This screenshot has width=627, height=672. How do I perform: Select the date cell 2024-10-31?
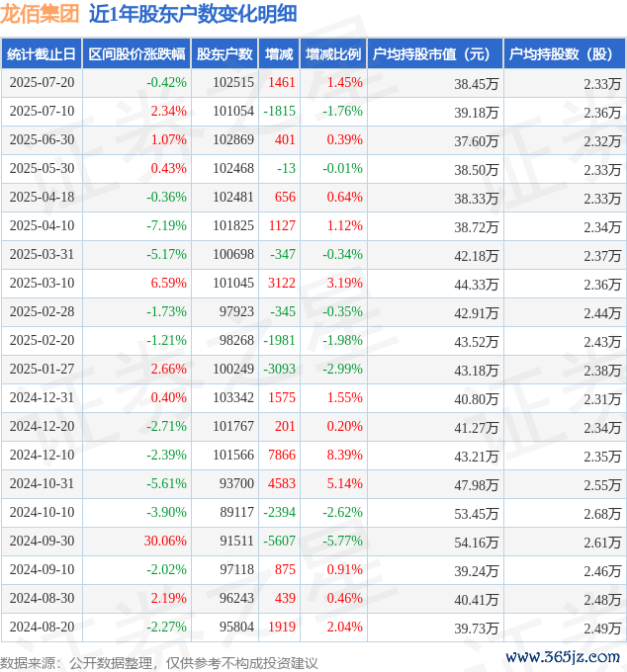click(x=42, y=483)
